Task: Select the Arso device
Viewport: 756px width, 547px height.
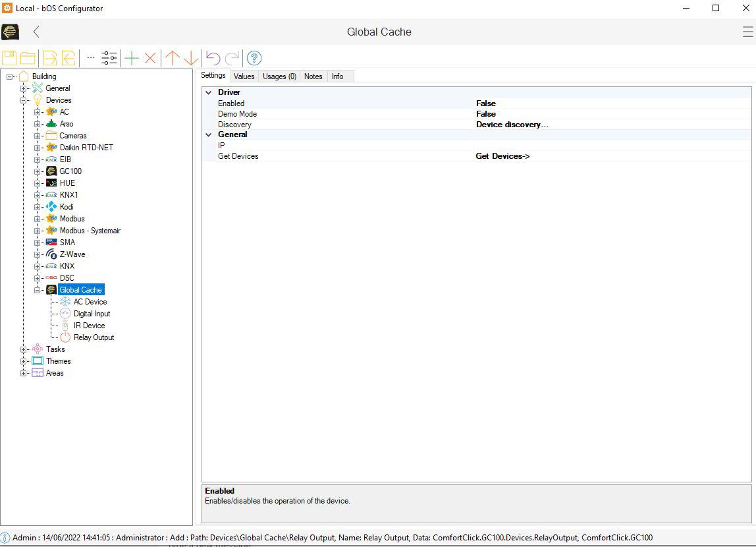Action: (67, 124)
